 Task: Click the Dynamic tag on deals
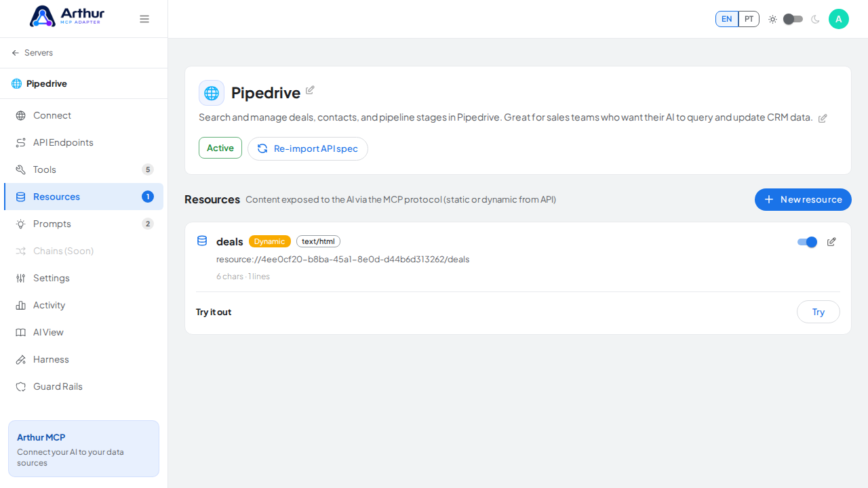point(270,241)
